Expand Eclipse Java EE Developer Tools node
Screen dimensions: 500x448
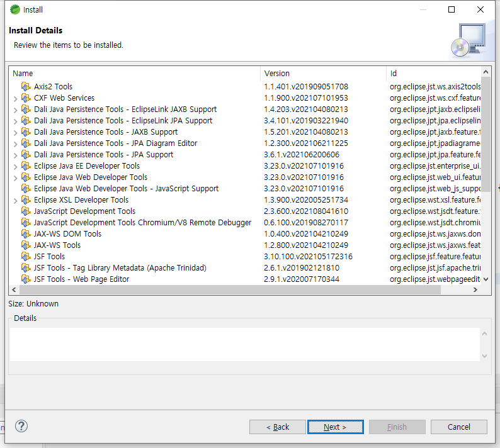coord(15,167)
